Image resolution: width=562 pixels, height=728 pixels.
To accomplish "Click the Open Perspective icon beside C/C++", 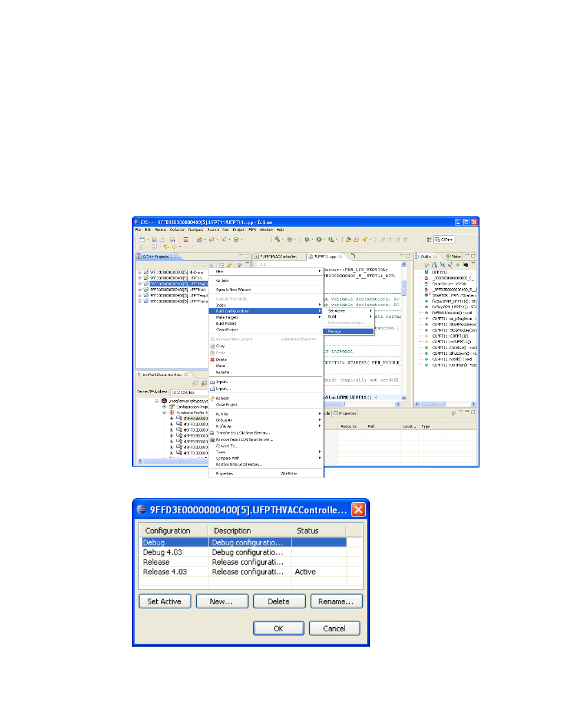I will [x=429, y=239].
